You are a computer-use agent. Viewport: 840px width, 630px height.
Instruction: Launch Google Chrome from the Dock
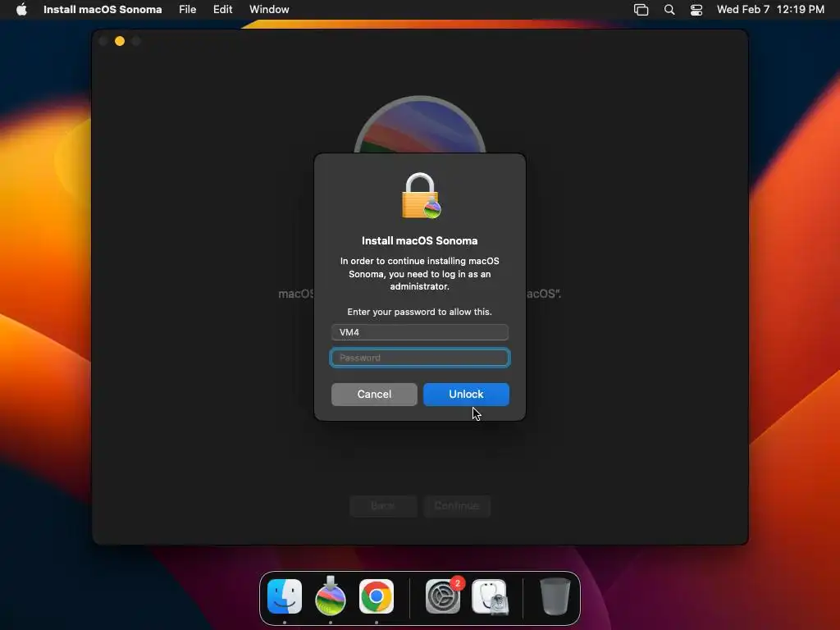click(376, 596)
